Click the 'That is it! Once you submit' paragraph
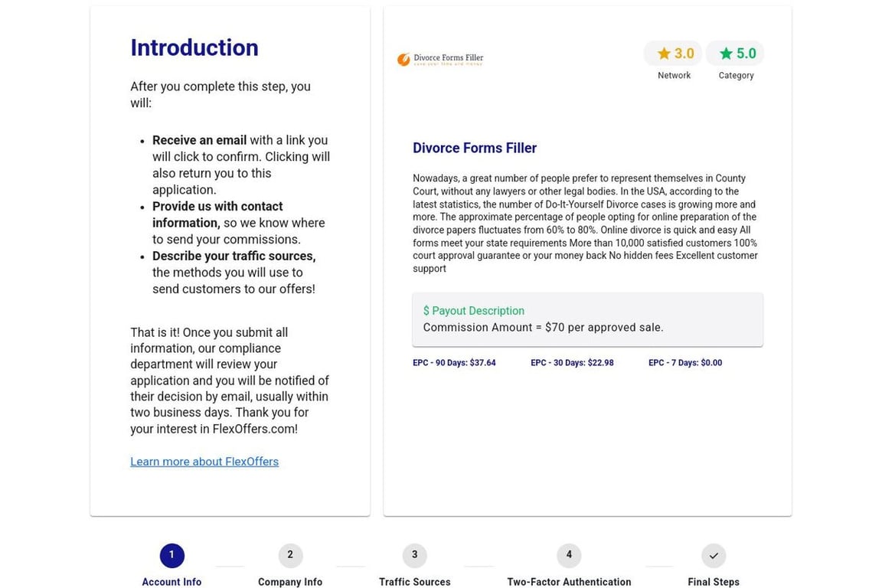 click(x=230, y=381)
